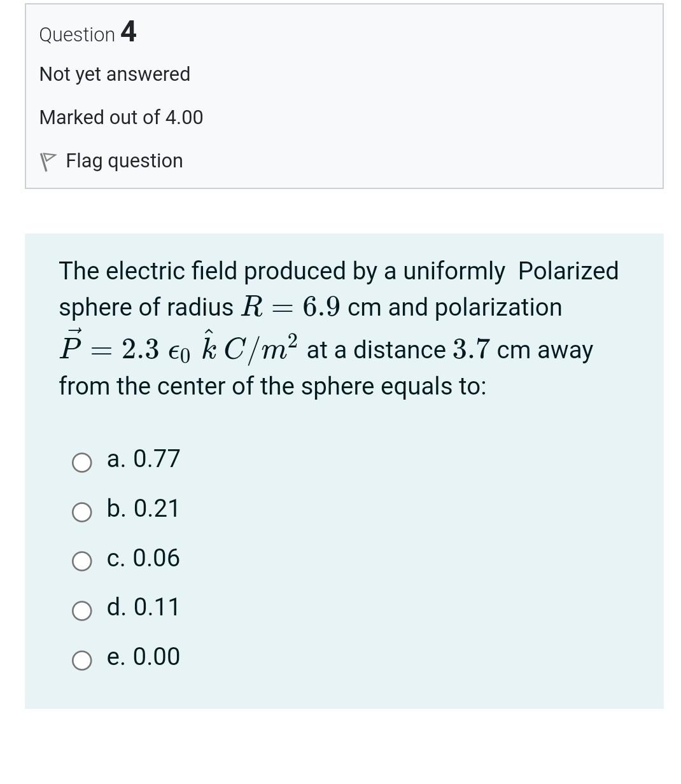The height and width of the screenshot is (784, 681).
Task: Click the flag icon beside Flag question
Action: 46,162
